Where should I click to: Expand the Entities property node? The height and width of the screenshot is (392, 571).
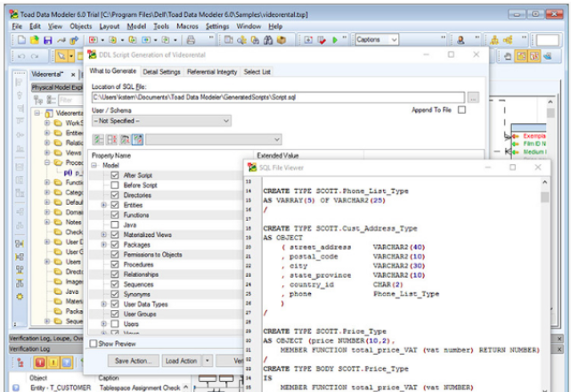click(x=104, y=205)
